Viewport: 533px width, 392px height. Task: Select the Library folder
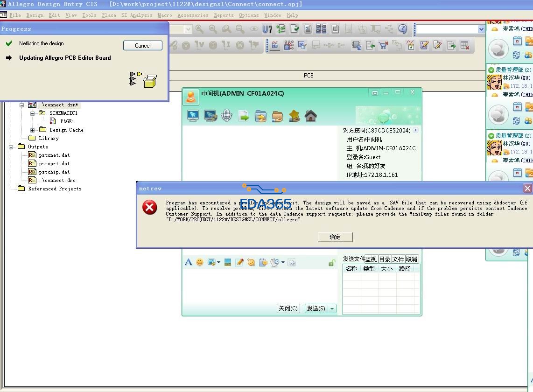pos(49,139)
